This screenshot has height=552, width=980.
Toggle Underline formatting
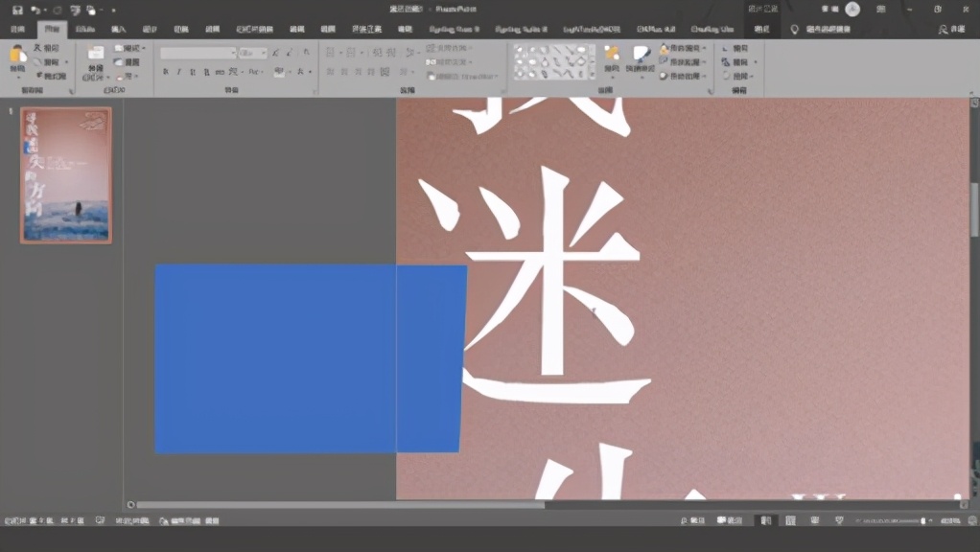click(193, 73)
